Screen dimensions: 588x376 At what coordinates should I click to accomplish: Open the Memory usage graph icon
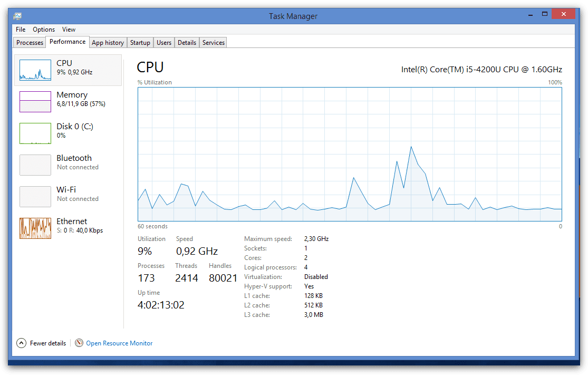35,101
